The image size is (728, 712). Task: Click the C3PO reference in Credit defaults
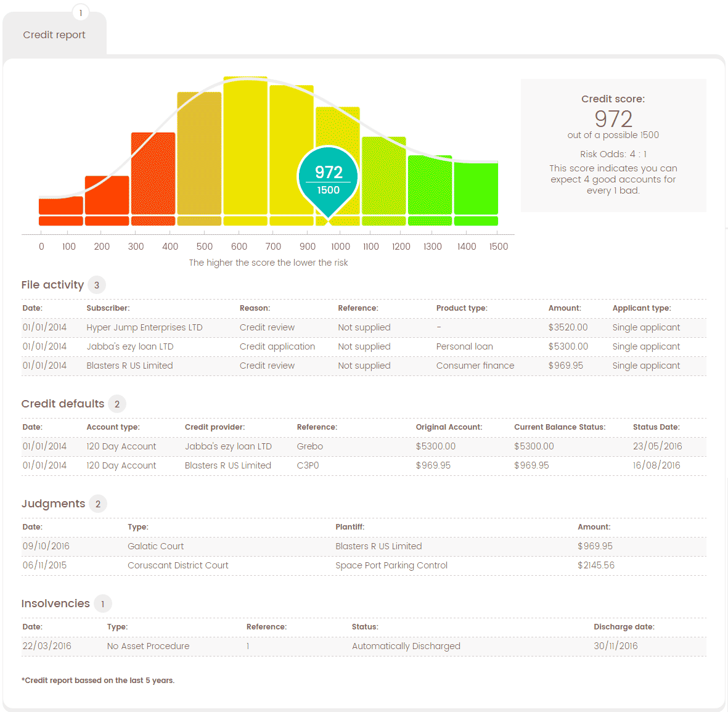pos(308,465)
